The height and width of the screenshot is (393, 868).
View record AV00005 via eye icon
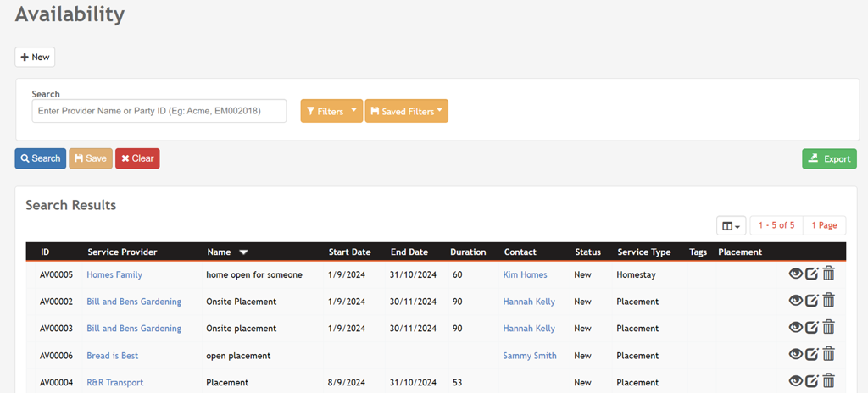coord(795,274)
